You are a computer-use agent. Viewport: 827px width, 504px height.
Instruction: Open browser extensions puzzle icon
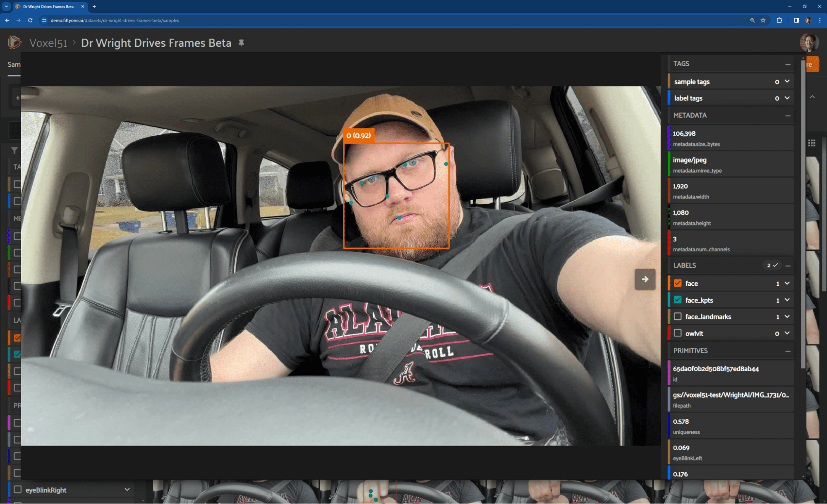[x=779, y=20]
